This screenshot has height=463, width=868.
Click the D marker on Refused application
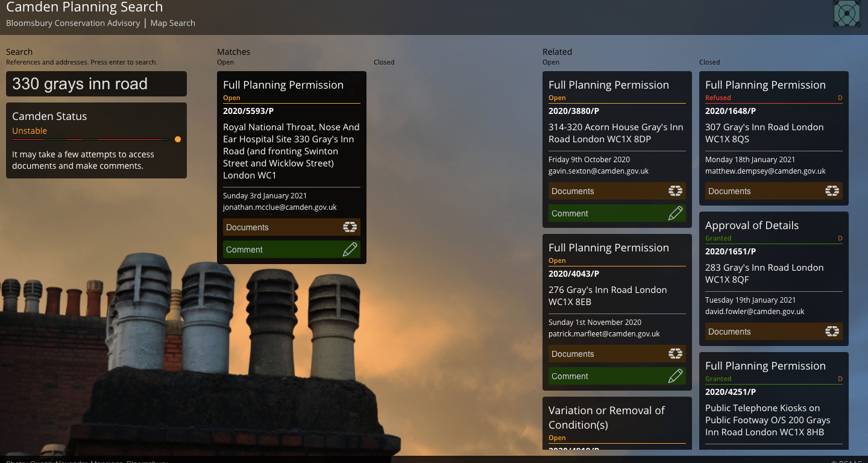[x=840, y=98]
